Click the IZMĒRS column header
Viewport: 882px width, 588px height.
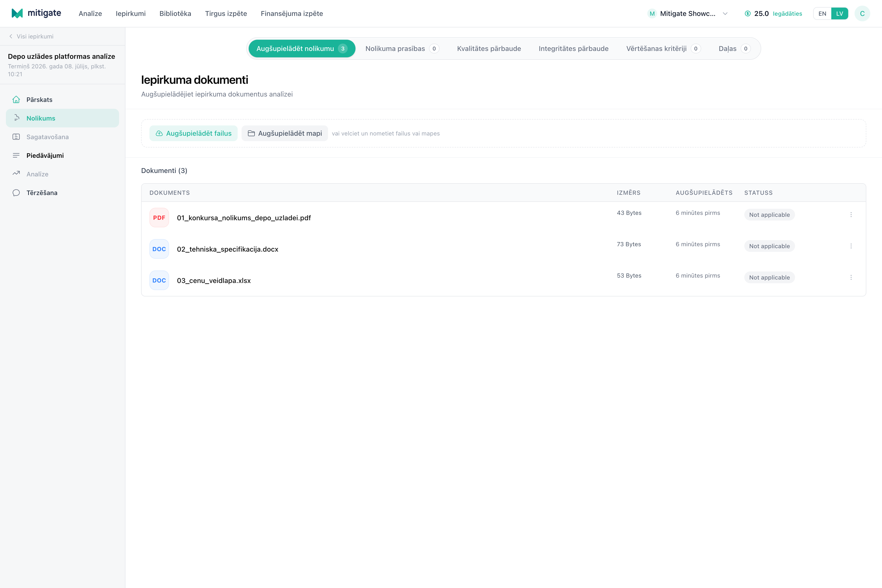628,193
